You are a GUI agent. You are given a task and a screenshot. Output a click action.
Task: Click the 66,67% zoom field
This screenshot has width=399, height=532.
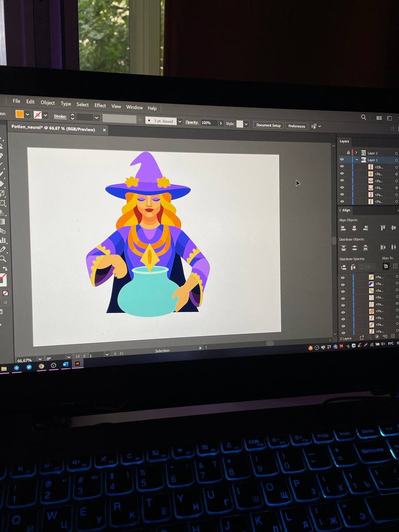pyautogui.click(x=26, y=359)
